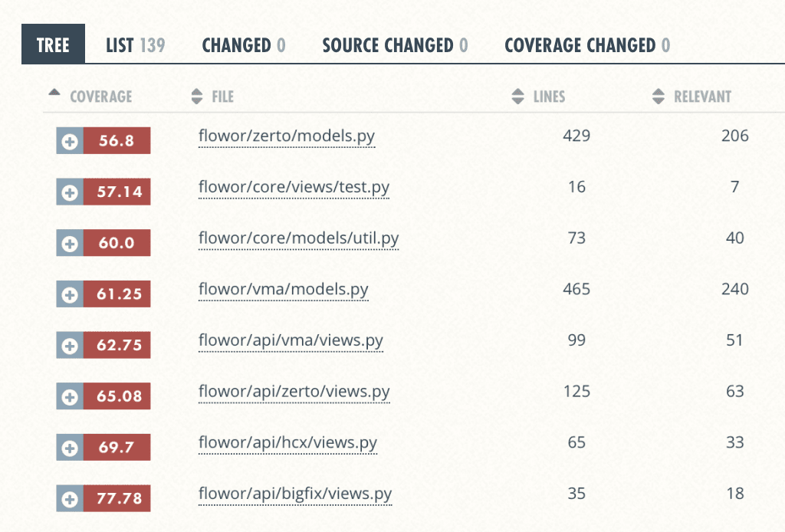Image resolution: width=785 pixels, height=532 pixels.
Task: Select relevant value 206 for zerto/models.py
Action: (734, 136)
